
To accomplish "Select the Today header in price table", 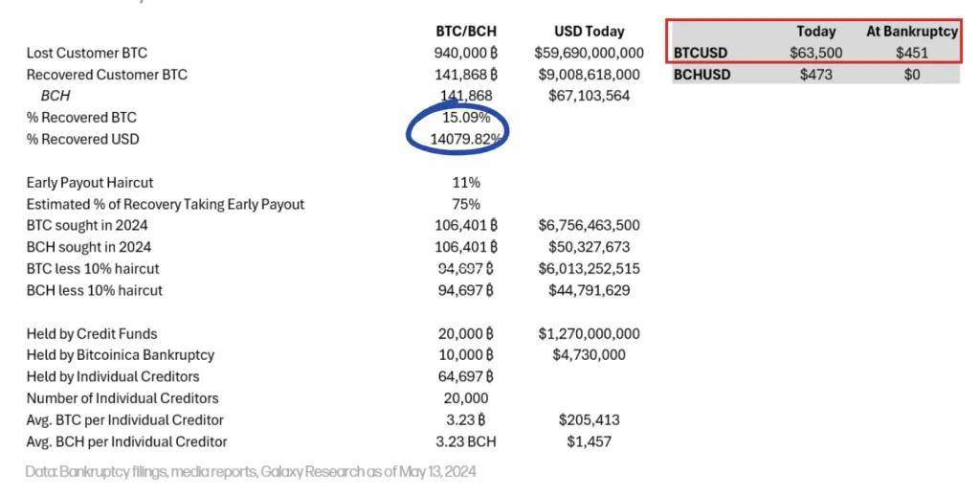I will [x=815, y=31].
